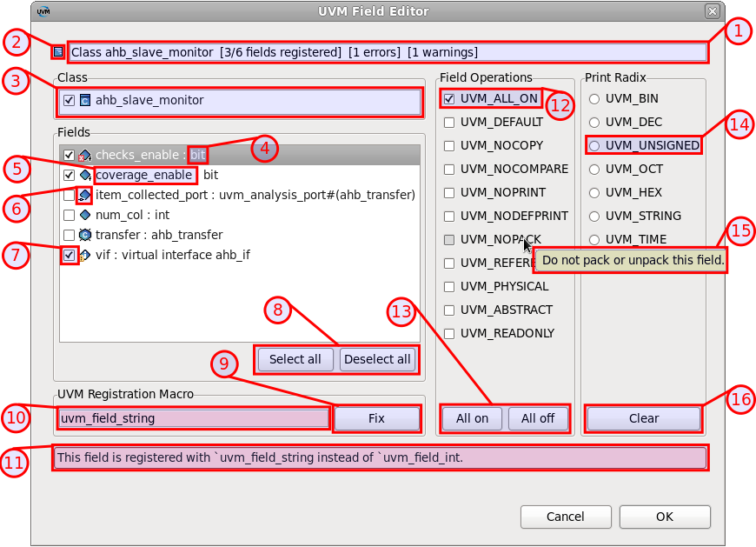Click inside the uvm_field_string text field
This screenshot has height=547, width=756.
point(191,418)
